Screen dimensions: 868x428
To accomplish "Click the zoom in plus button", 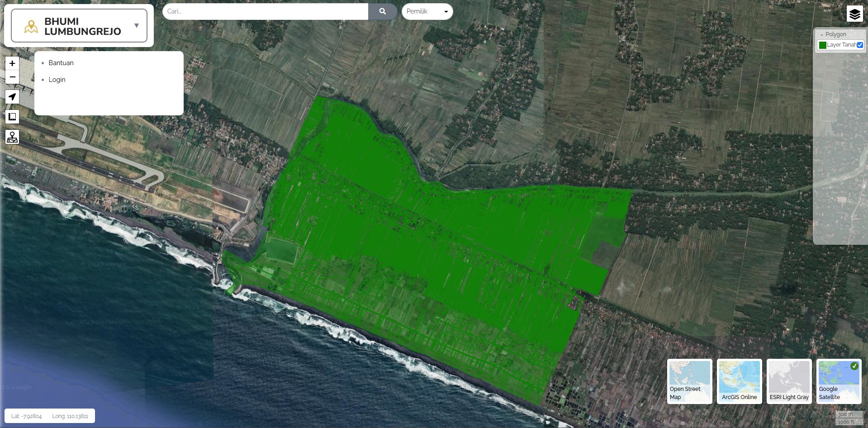I will point(12,63).
